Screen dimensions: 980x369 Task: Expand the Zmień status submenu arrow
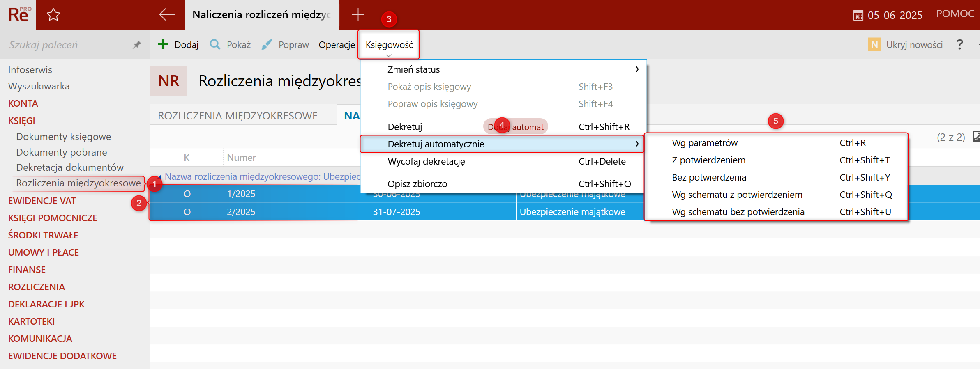tap(637, 69)
